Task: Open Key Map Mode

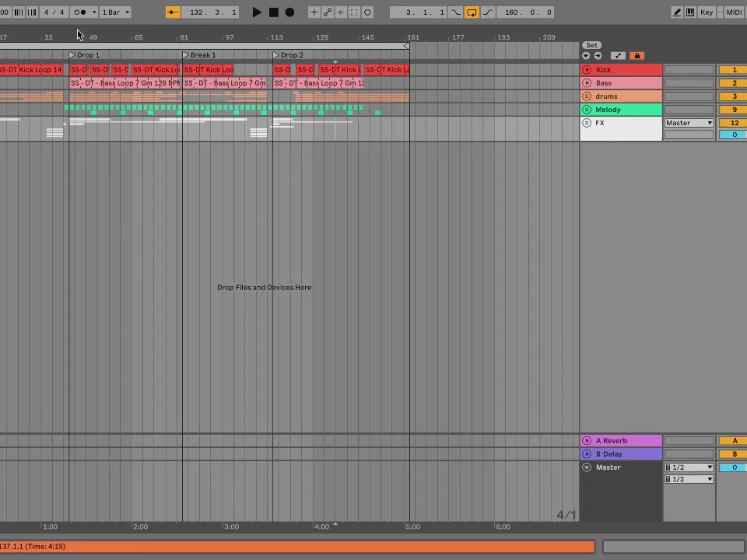Action: 707,12
